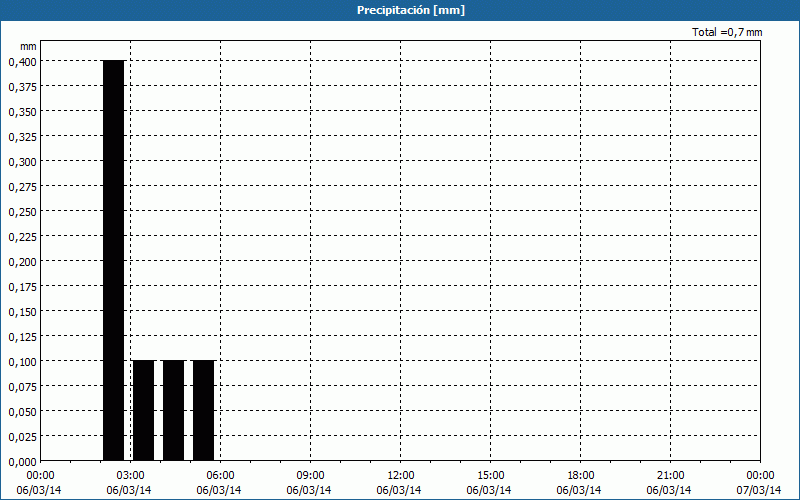Click the 06:00 time axis label
This screenshot has width=800, height=500.
click(x=220, y=476)
